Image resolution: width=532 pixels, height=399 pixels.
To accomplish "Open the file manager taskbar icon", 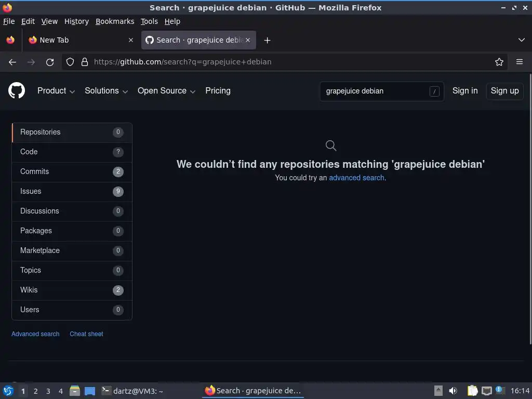I will [x=75, y=391].
